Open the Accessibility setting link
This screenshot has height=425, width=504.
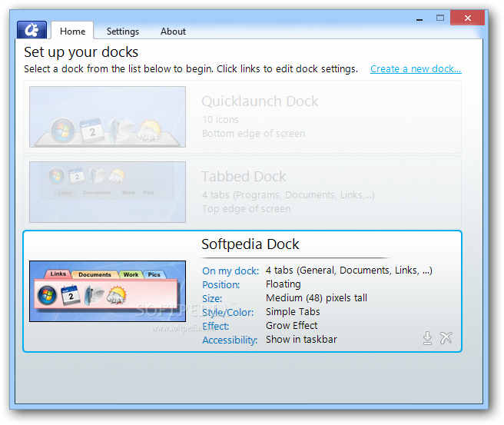230,340
